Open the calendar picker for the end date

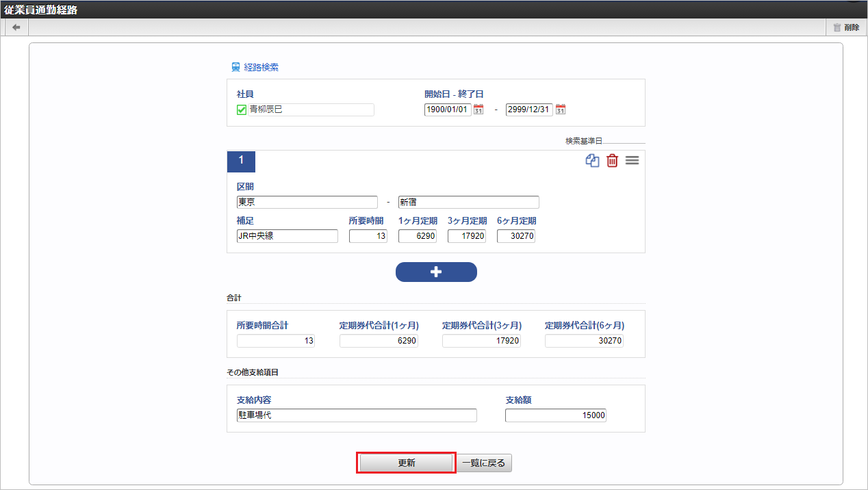click(x=560, y=109)
